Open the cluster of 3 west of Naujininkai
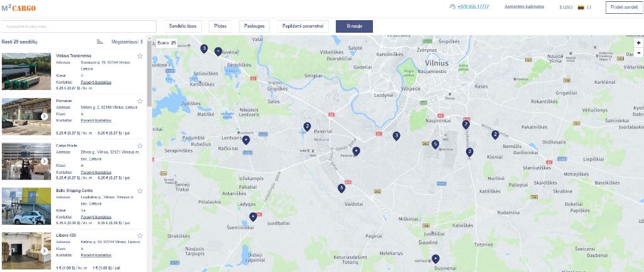Screen dimensions: 644x272 (396, 135)
